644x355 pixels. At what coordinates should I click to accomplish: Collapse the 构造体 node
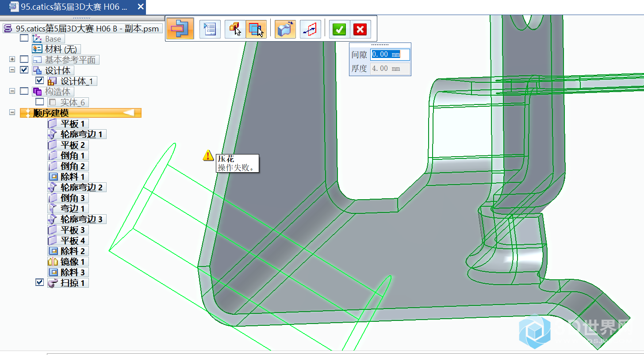12,91
